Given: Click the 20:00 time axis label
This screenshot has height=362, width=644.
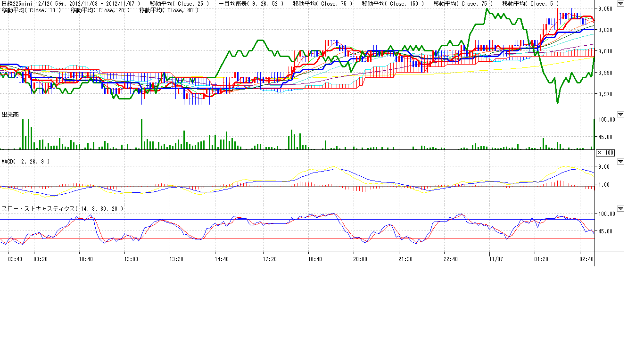Looking at the screenshot, I should coord(360,259).
